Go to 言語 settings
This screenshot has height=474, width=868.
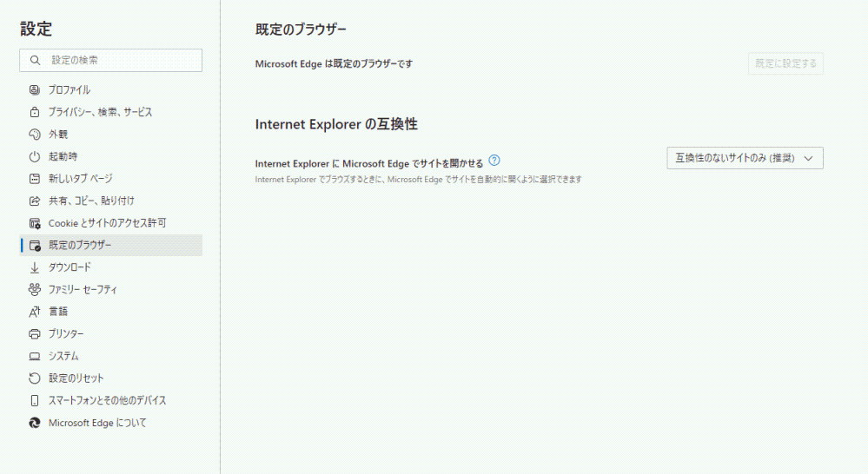58,311
